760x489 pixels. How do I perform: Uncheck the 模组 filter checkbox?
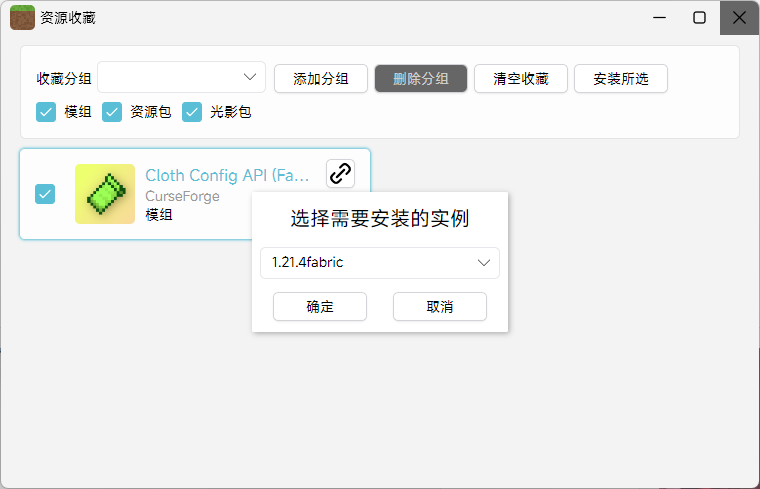[x=46, y=112]
